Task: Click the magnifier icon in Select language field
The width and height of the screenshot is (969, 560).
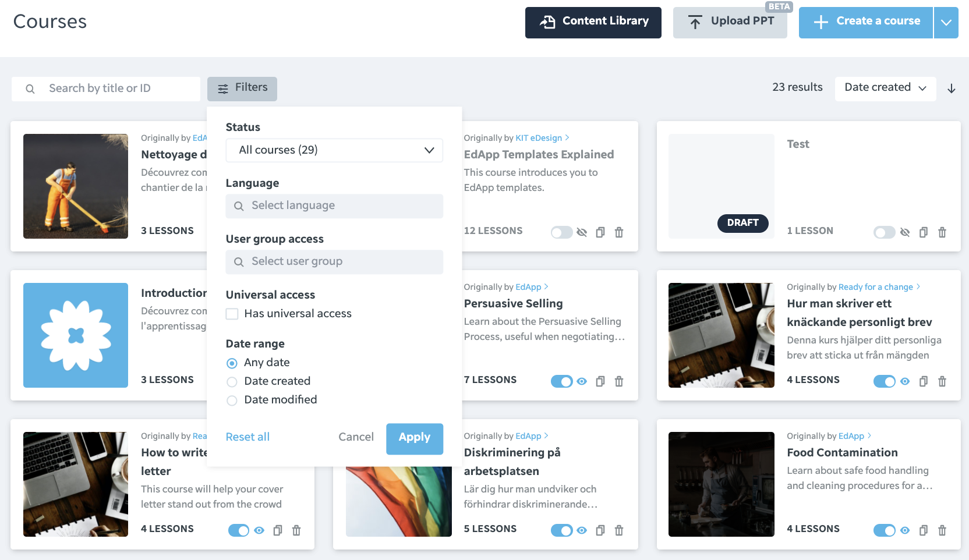Action: [x=238, y=206]
